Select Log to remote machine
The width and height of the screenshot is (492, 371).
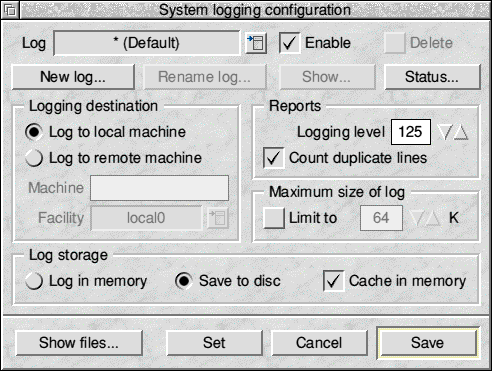[34, 158]
